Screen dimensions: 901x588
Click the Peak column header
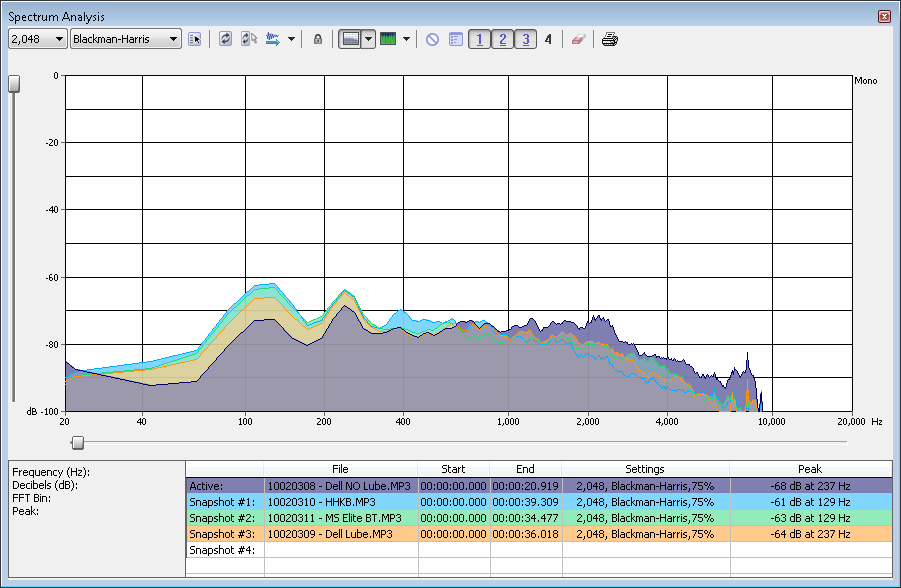(810, 469)
